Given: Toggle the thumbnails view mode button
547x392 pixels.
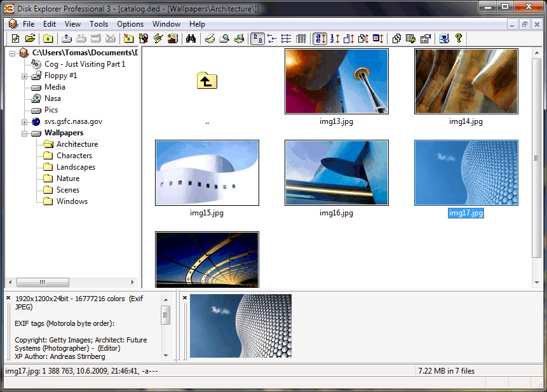Looking at the screenshot, I should coord(258,39).
